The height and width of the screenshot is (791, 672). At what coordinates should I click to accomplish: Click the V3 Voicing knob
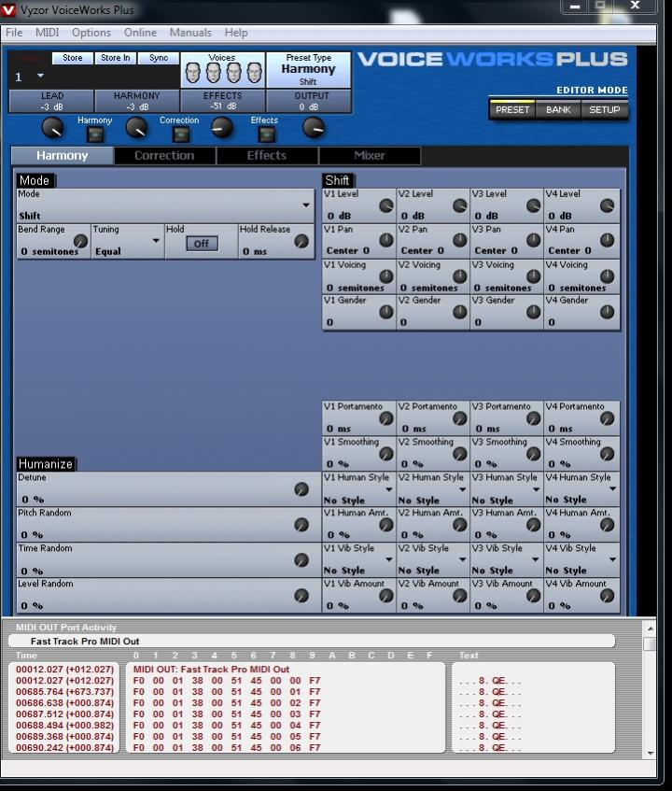pyautogui.click(x=533, y=275)
